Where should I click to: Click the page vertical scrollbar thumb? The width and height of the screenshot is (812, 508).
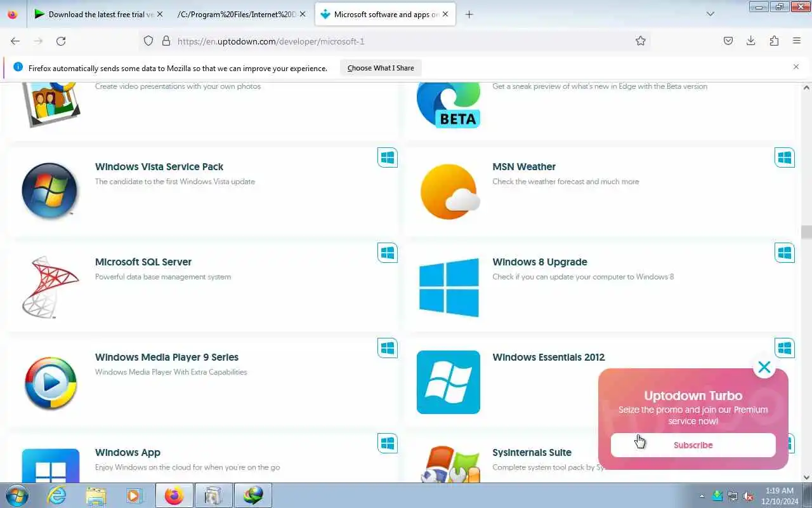[806, 232]
